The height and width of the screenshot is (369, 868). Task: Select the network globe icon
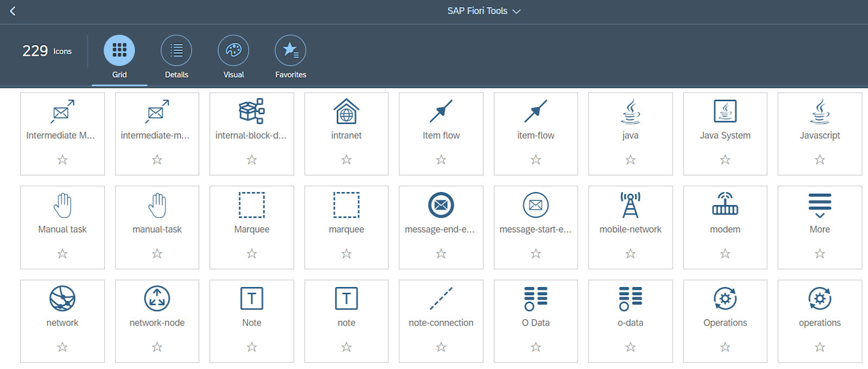click(x=62, y=298)
